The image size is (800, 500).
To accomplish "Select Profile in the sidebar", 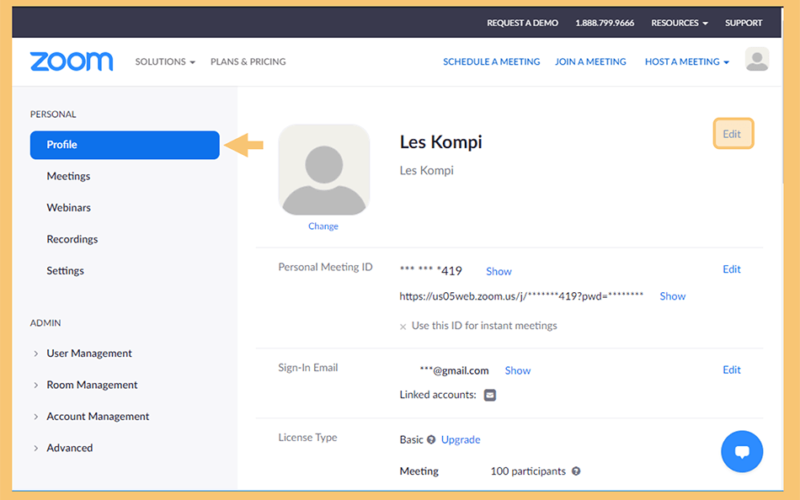I will (x=124, y=145).
